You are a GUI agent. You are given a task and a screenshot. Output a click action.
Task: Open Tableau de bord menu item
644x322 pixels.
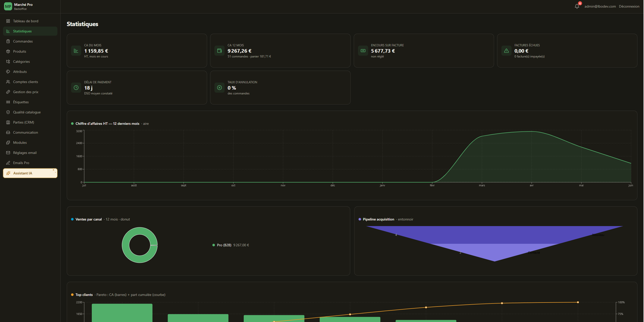point(30,21)
